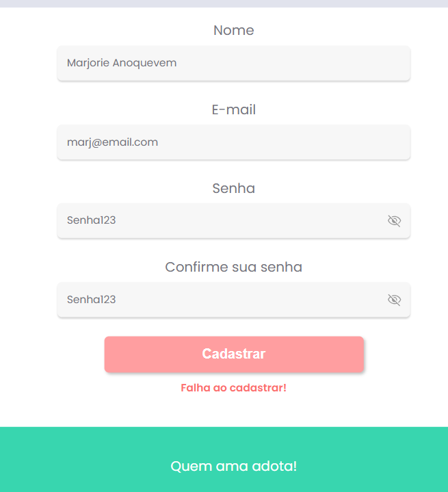This screenshot has width=448, height=492.
Task: Toggle visibility eye icon in Senha field
Action: click(394, 221)
